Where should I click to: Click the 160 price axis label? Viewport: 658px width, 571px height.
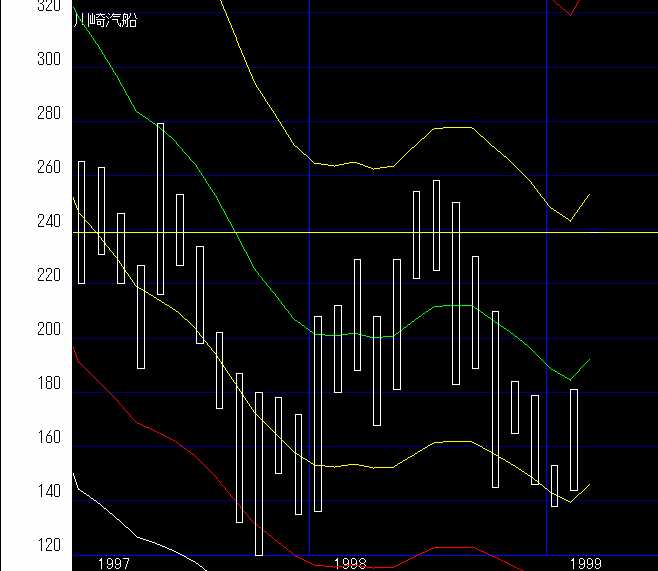click(x=48, y=438)
